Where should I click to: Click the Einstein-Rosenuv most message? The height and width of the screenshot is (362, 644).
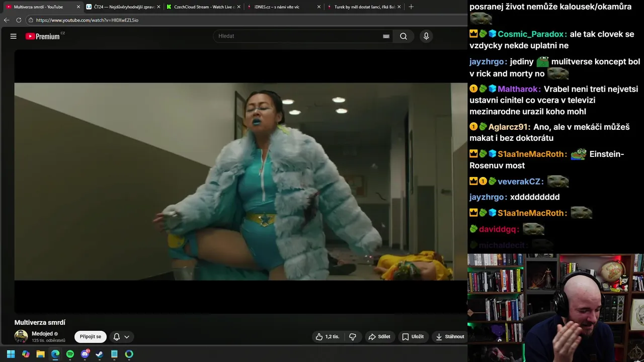pyautogui.click(x=547, y=160)
